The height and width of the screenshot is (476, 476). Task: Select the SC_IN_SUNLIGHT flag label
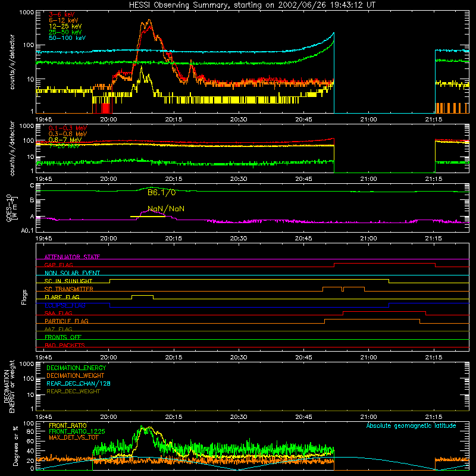68,281
